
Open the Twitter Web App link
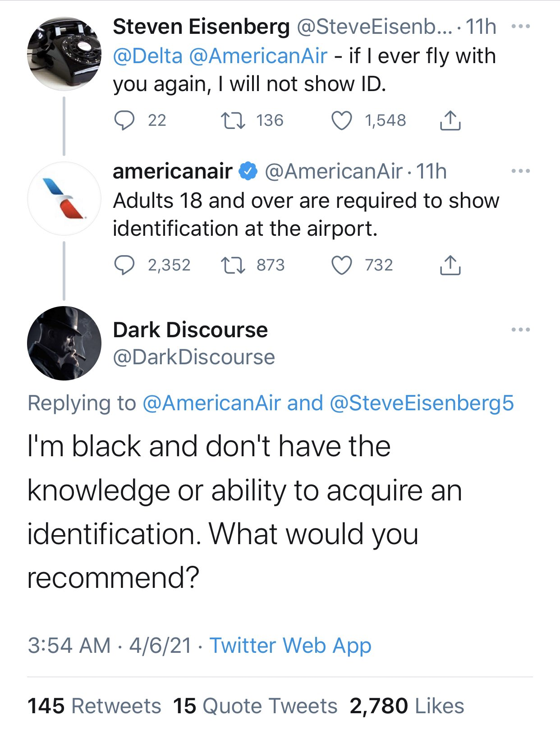click(290, 645)
